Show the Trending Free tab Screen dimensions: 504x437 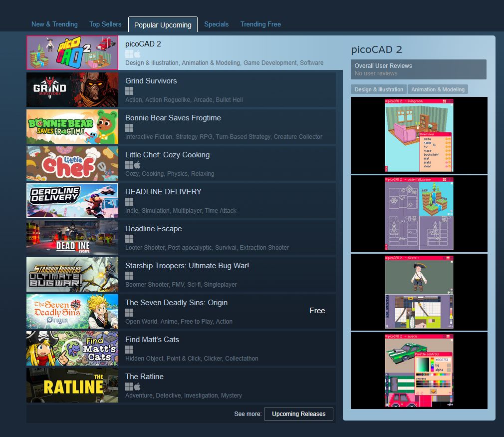[x=260, y=24]
